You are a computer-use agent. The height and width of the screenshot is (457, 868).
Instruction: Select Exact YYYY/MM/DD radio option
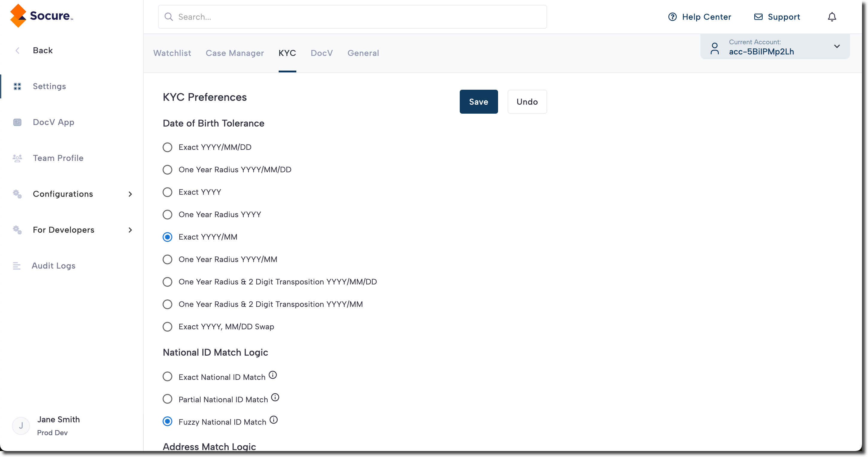(168, 147)
